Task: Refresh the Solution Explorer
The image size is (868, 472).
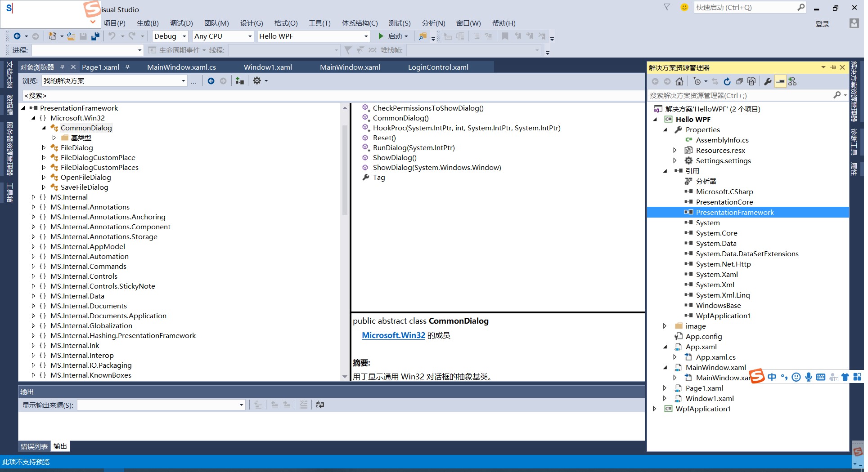Action: coord(727,81)
